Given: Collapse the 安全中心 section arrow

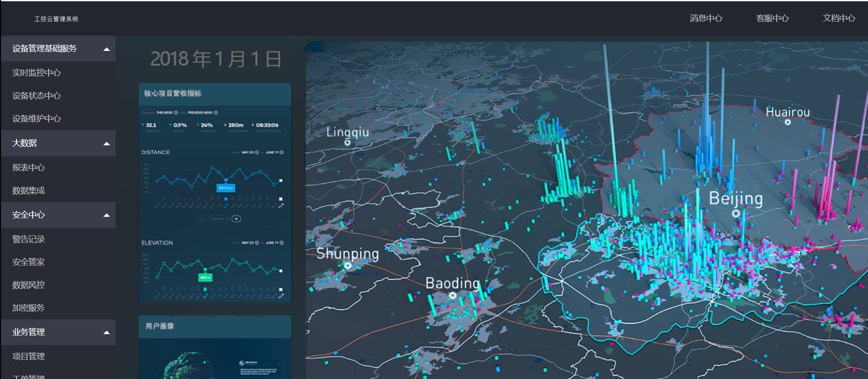Looking at the screenshot, I should coord(106,215).
